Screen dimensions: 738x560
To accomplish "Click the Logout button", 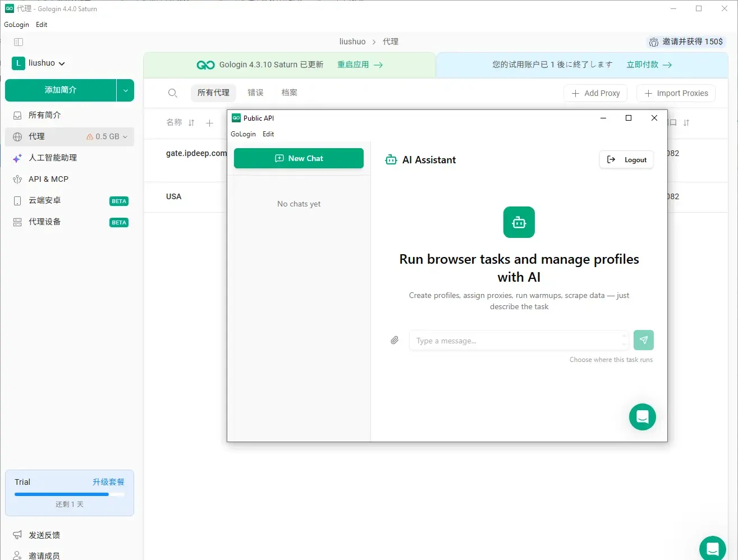I will pyautogui.click(x=627, y=160).
